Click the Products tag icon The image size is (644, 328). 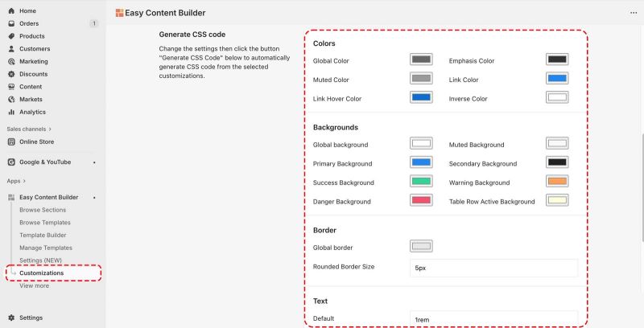point(11,36)
